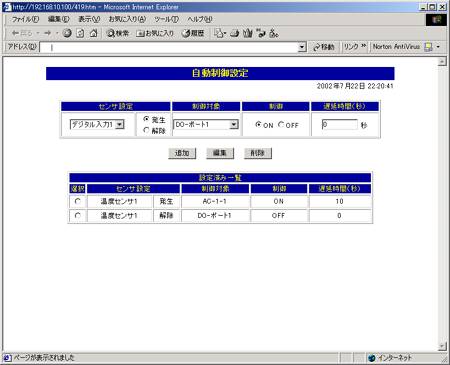Screen dimensions: 450x365
Task: Click the 温度センサ1 cell in 発生 row
Action: click(x=119, y=201)
